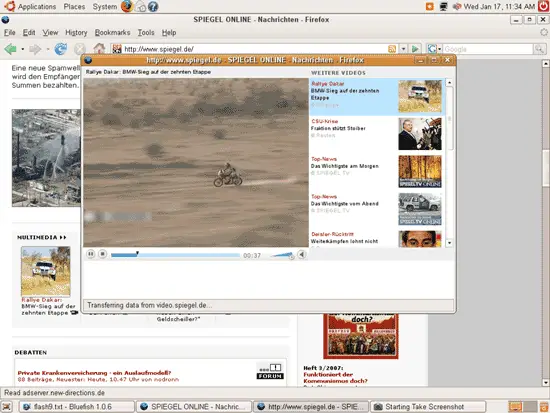Click the main page scrollbar up arrow
This screenshot has height=413, width=550.
(545, 64)
